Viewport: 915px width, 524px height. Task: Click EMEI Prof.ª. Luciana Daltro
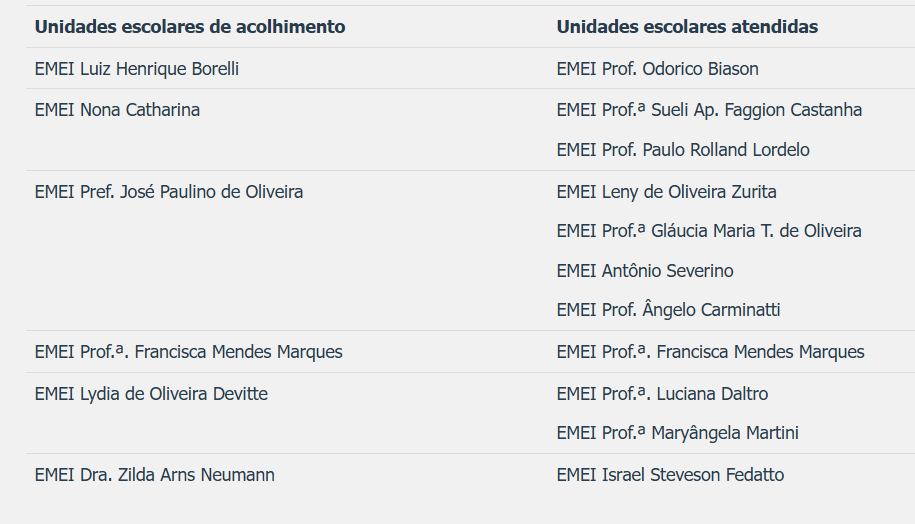coord(662,394)
